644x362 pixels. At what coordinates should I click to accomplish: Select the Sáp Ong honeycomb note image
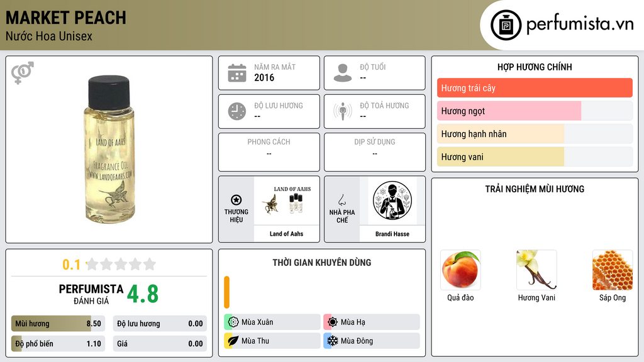tap(613, 270)
